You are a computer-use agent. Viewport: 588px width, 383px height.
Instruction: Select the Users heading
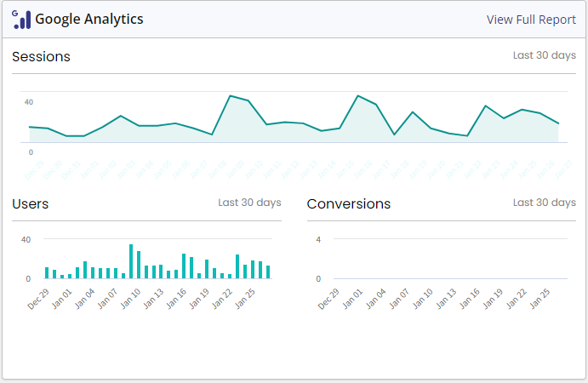click(x=31, y=203)
